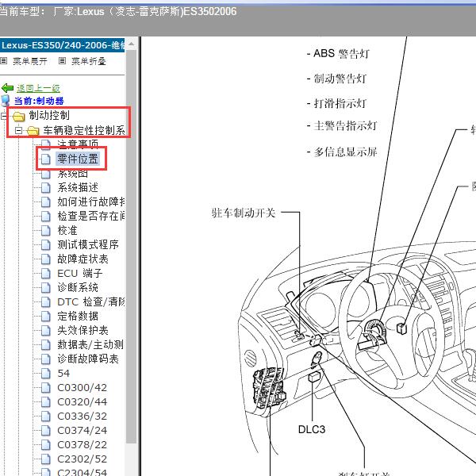476x476 pixels.
Task: Click the document icon beside C0300/42
Action: click(46, 388)
